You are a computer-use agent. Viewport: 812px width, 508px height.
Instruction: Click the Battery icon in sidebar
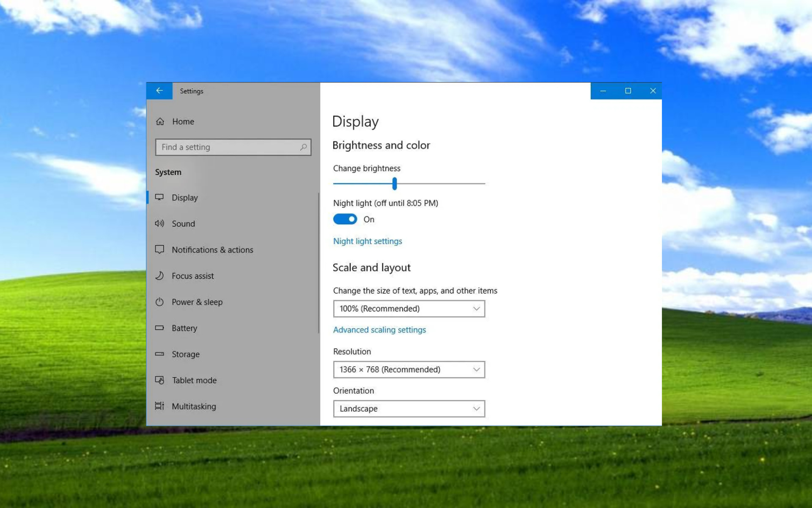point(159,328)
